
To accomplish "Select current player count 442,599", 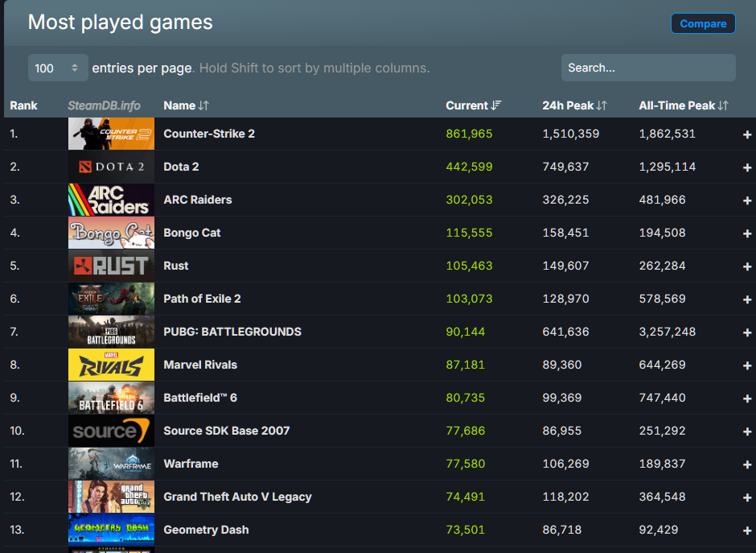I will tap(469, 167).
